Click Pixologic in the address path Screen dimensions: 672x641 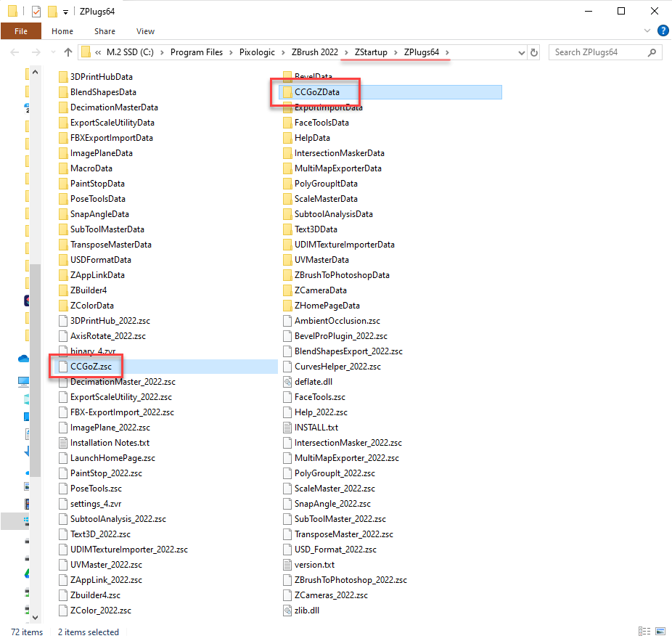tap(257, 52)
